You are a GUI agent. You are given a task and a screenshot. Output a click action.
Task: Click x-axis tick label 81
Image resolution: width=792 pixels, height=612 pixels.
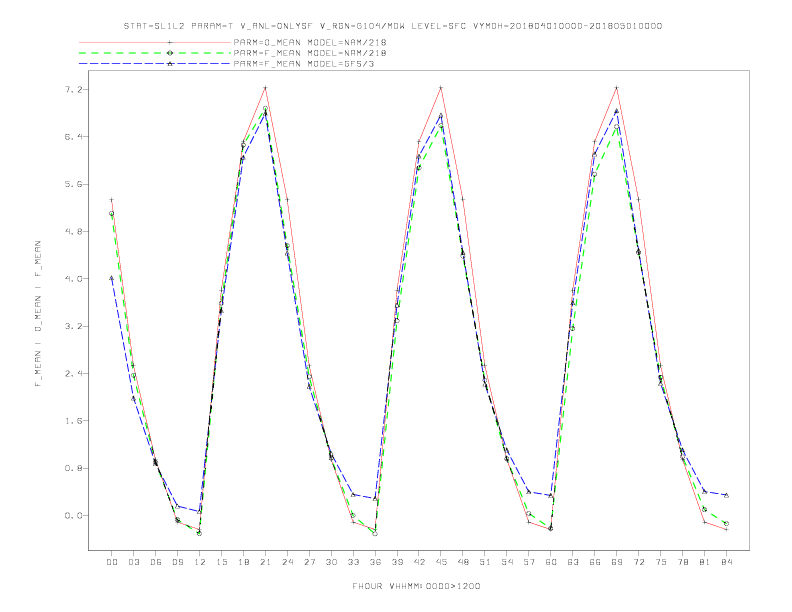(x=705, y=562)
